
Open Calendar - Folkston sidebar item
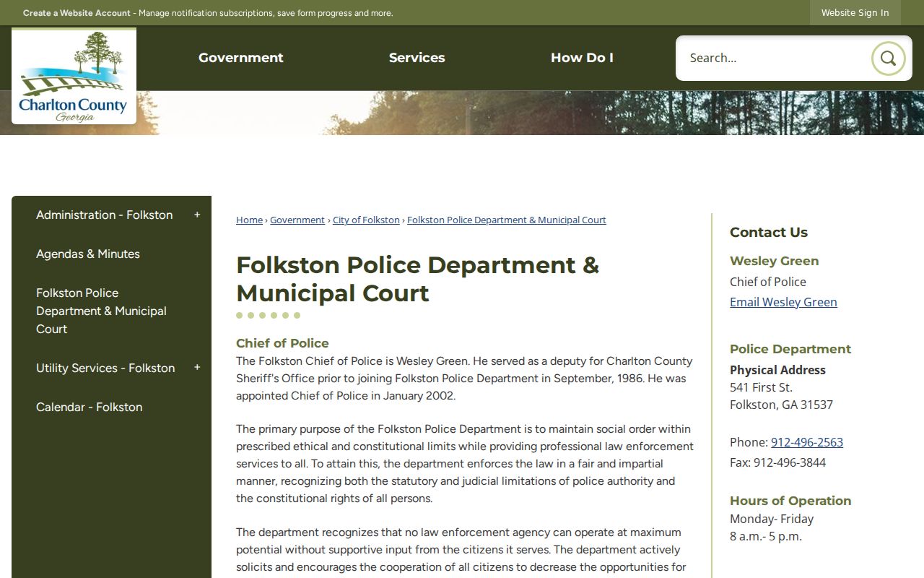tap(90, 407)
